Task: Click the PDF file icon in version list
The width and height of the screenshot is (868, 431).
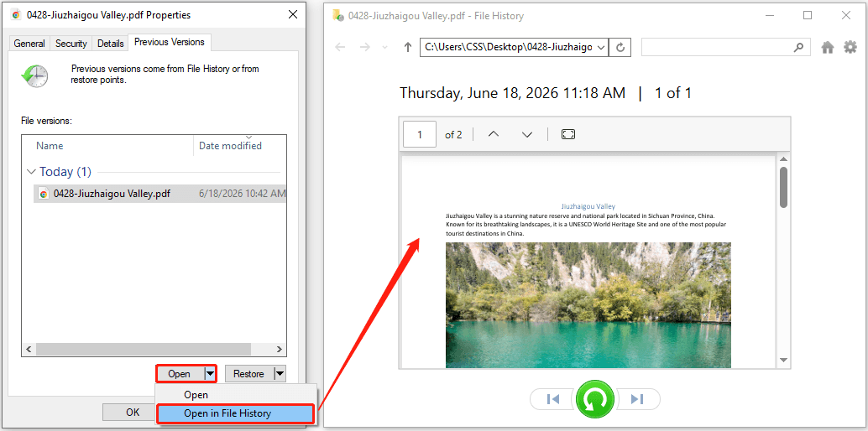Action: coord(43,194)
